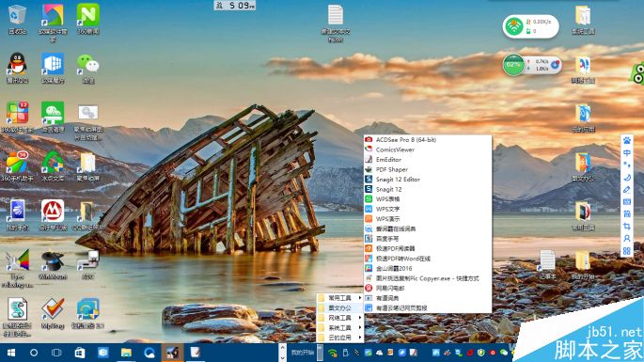
Task: Expand the 云的应用 folder submenu
Action: point(339,338)
